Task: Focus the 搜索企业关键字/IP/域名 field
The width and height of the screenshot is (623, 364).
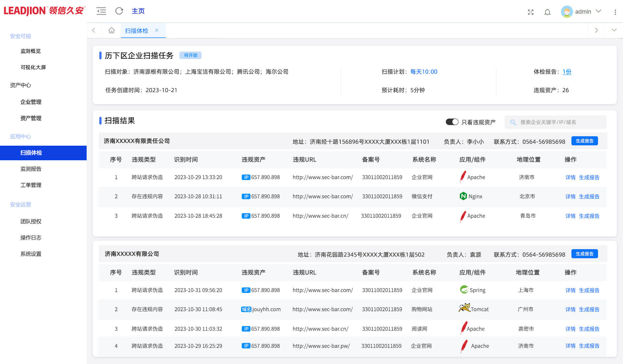Action: pyautogui.click(x=555, y=122)
